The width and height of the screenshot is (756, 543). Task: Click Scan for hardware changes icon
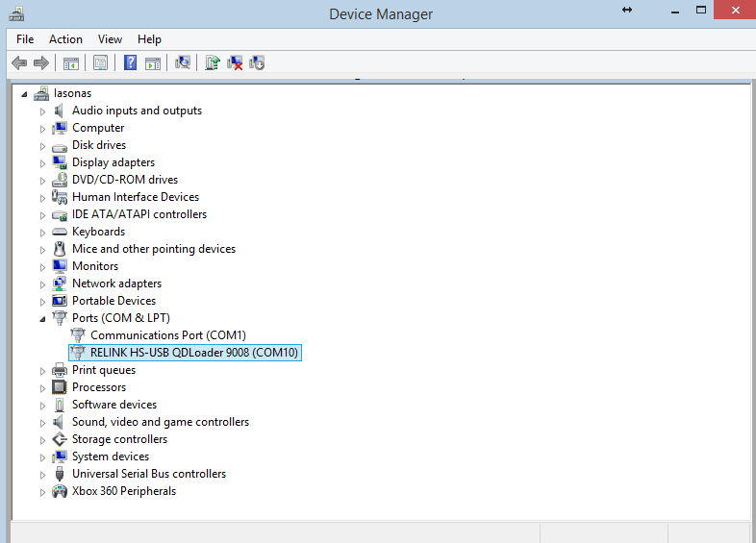click(x=183, y=63)
